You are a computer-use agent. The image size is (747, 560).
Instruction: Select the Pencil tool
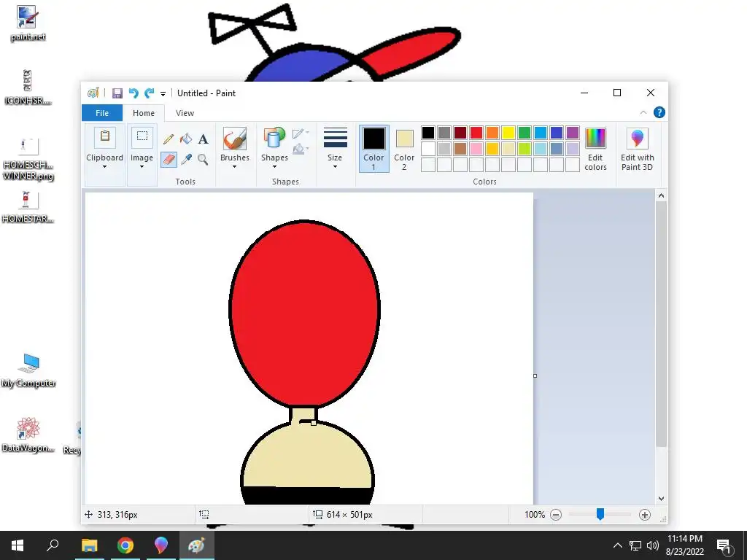[169, 139]
